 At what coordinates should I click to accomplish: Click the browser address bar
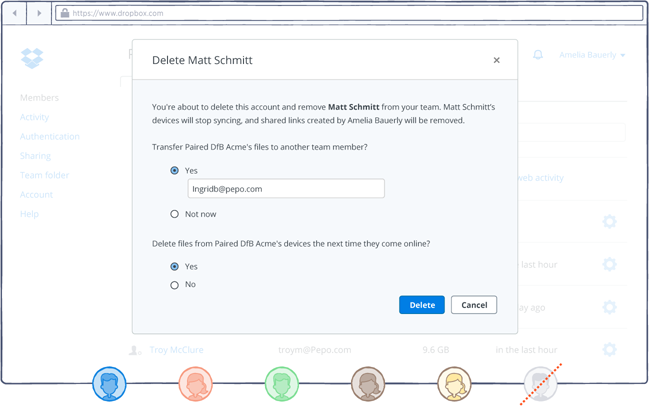(x=349, y=13)
